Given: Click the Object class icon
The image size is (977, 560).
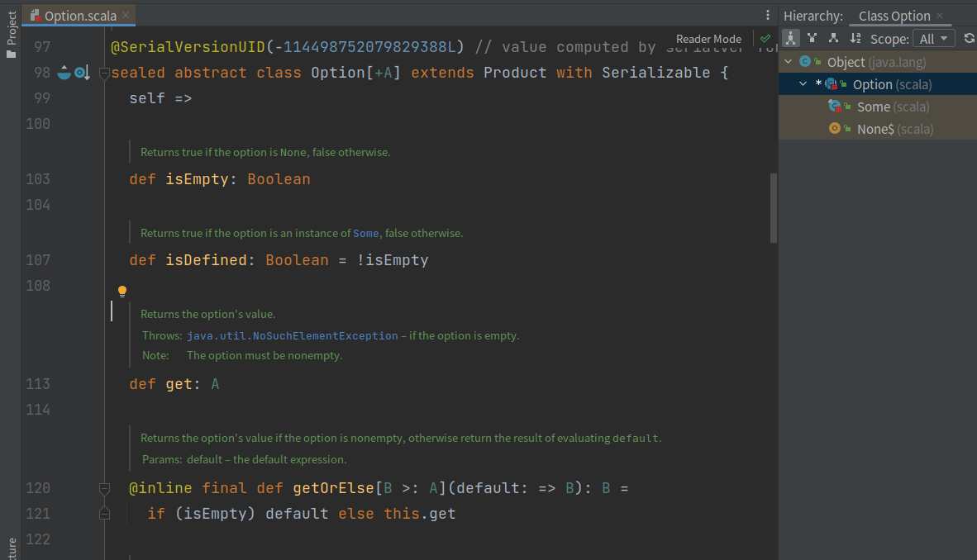Looking at the screenshot, I should tap(804, 62).
